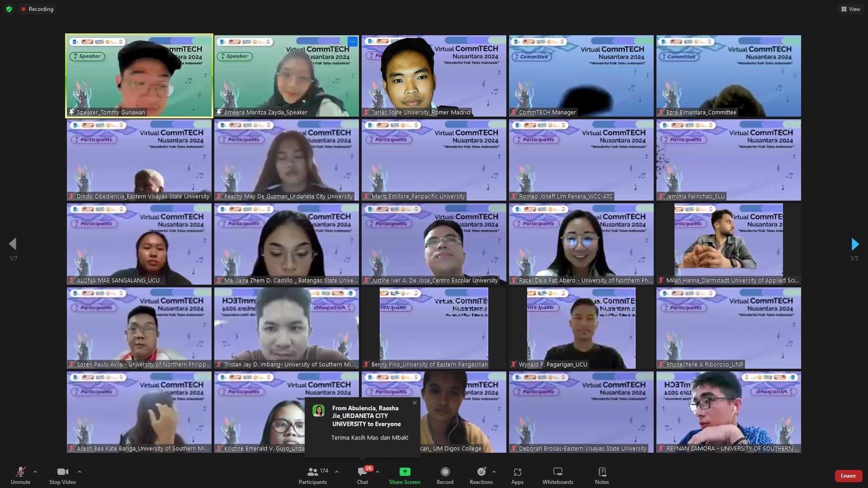The height and width of the screenshot is (488, 868).
Task: Open the Notes icon
Action: coord(602,472)
